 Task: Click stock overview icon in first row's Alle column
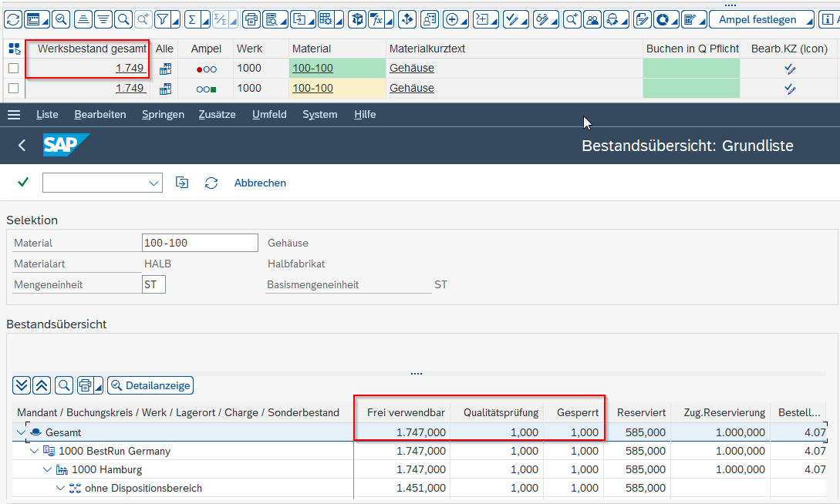click(165, 69)
